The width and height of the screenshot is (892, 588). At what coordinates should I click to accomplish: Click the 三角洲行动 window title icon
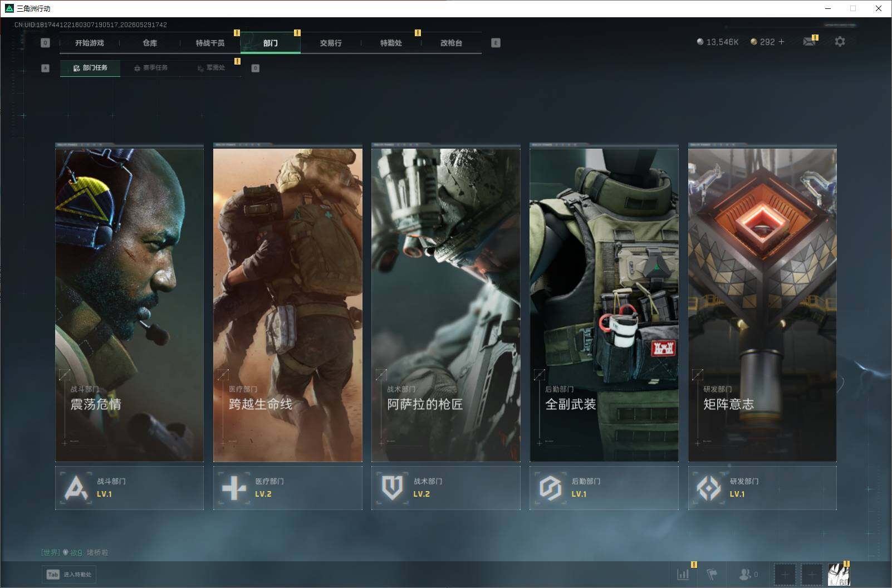[9, 8]
